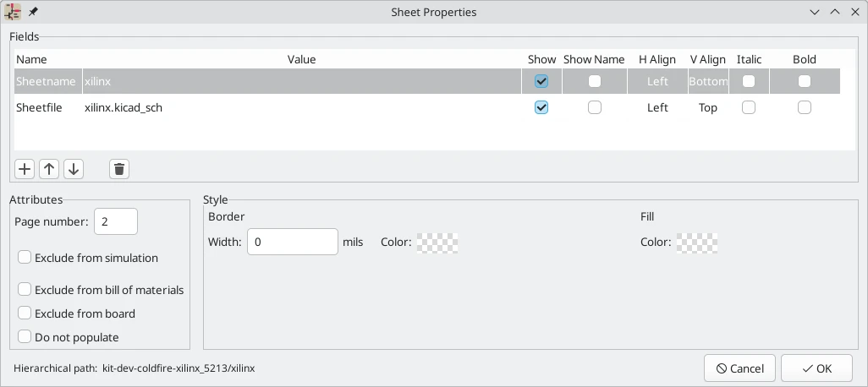The image size is (868, 387).
Task: Open the Fill color swatch
Action: 697,243
